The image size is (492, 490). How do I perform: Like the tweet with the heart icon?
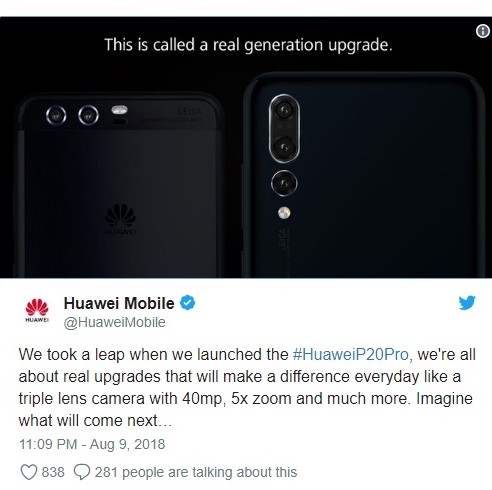pos(29,472)
